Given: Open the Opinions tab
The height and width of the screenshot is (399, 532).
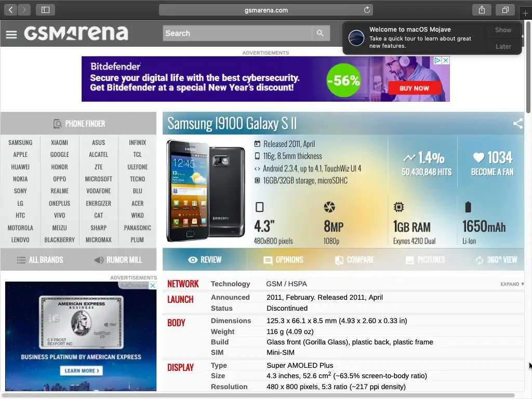Looking at the screenshot, I should pos(283,260).
